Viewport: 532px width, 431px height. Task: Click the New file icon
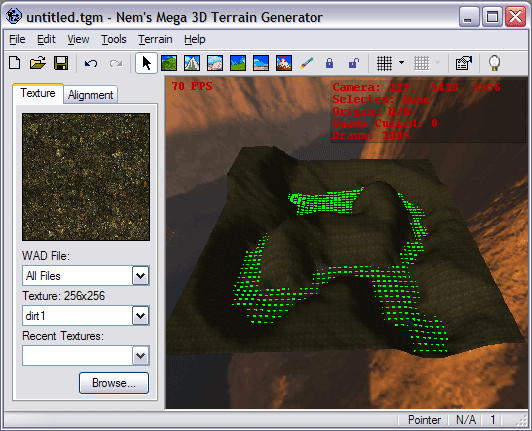(15, 63)
